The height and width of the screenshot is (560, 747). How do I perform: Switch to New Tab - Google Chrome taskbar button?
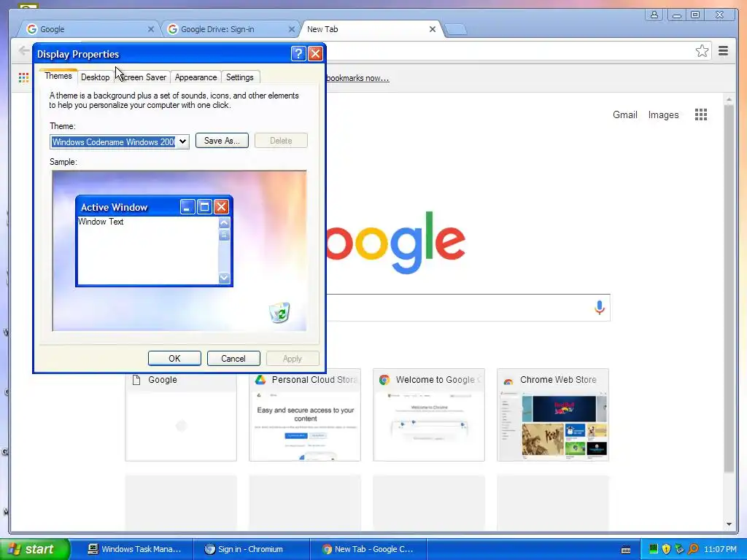(368, 549)
